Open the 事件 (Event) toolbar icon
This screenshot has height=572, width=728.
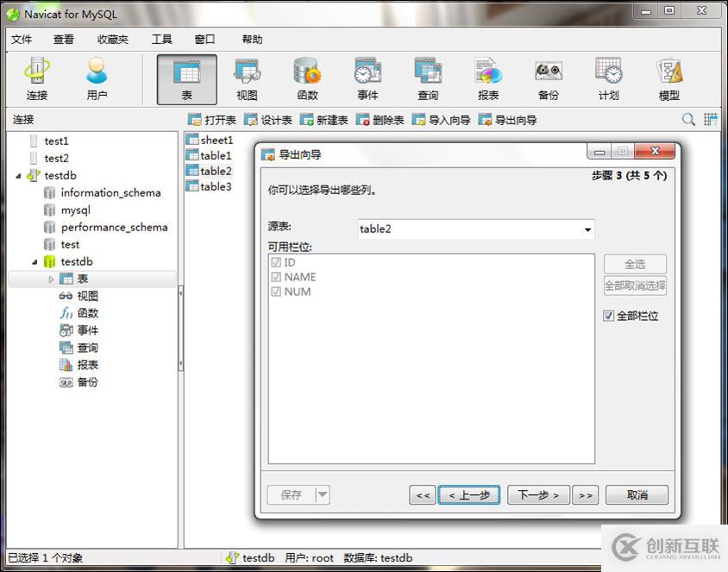pyautogui.click(x=367, y=79)
